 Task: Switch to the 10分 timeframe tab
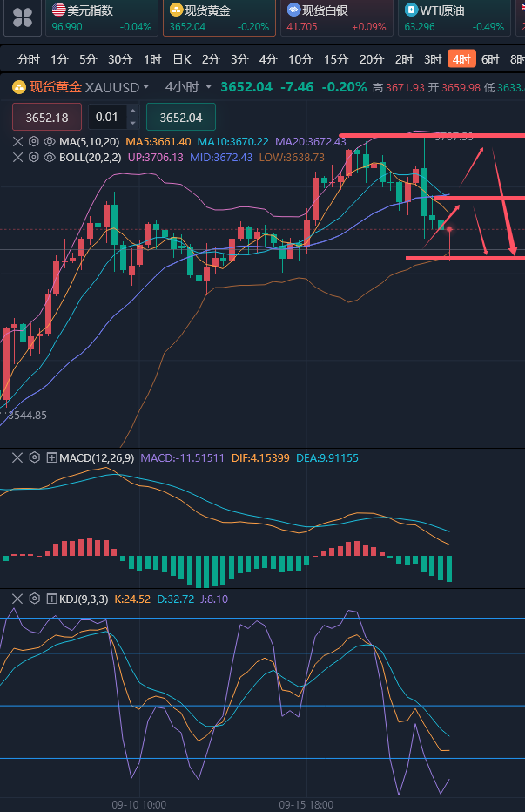pos(300,59)
